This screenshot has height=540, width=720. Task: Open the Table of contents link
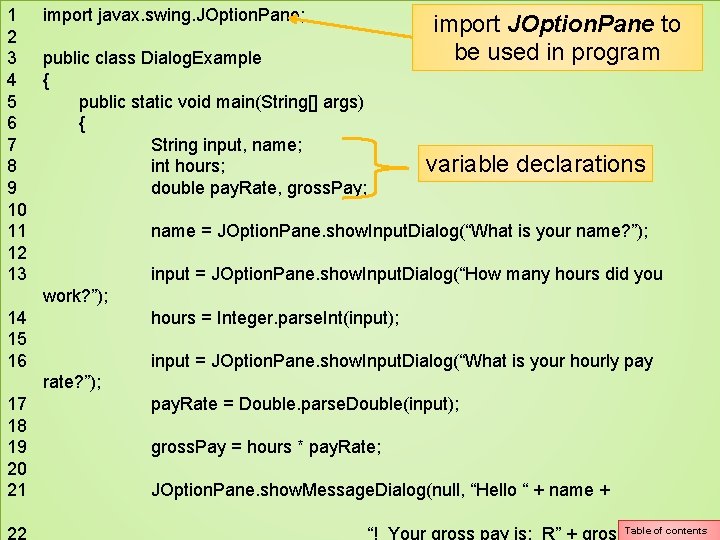tap(669, 531)
